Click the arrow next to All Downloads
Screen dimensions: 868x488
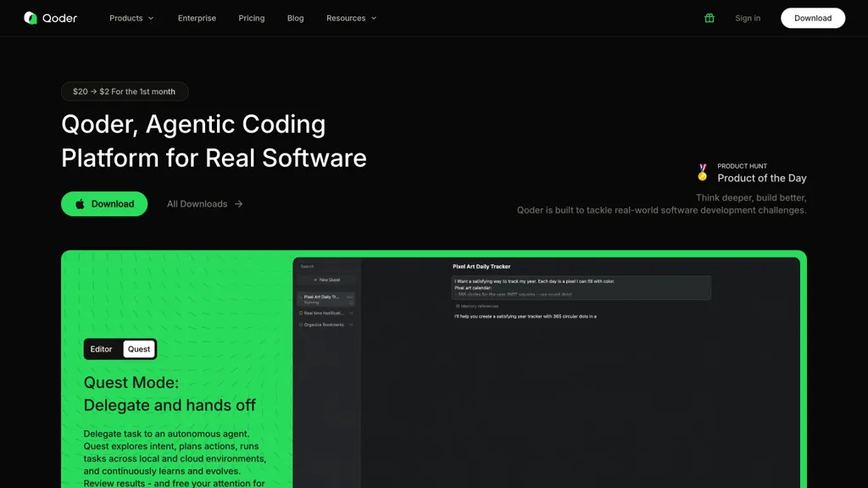point(240,203)
